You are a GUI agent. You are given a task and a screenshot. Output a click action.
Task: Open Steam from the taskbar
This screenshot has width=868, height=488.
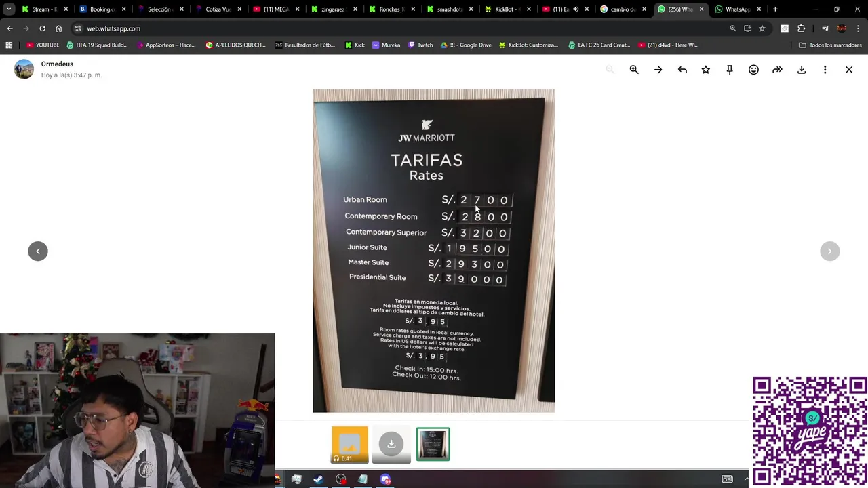(x=318, y=479)
